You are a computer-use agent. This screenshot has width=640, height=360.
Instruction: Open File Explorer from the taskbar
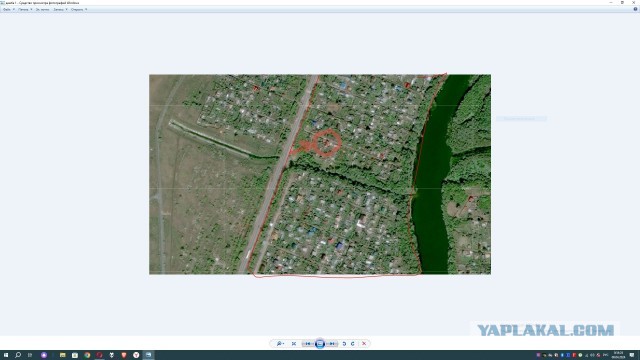tap(62, 355)
